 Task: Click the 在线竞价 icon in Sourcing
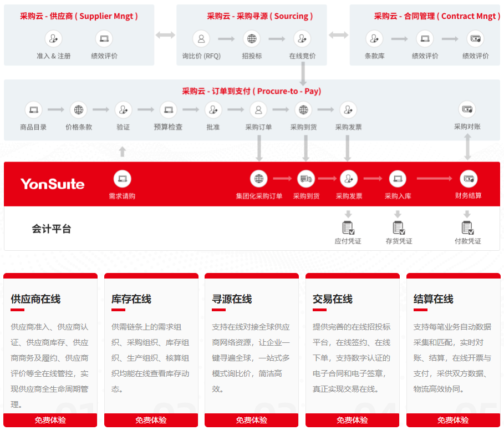click(x=302, y=39)
